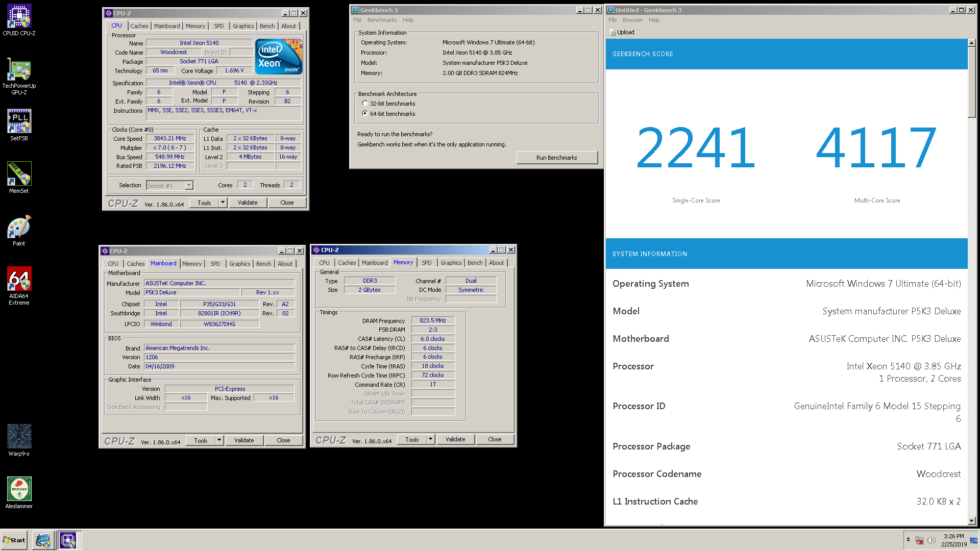Switch to Caches tab in top CPU-Z
Image resolution: width=980 pixels, height=551 pixels.
139,26
